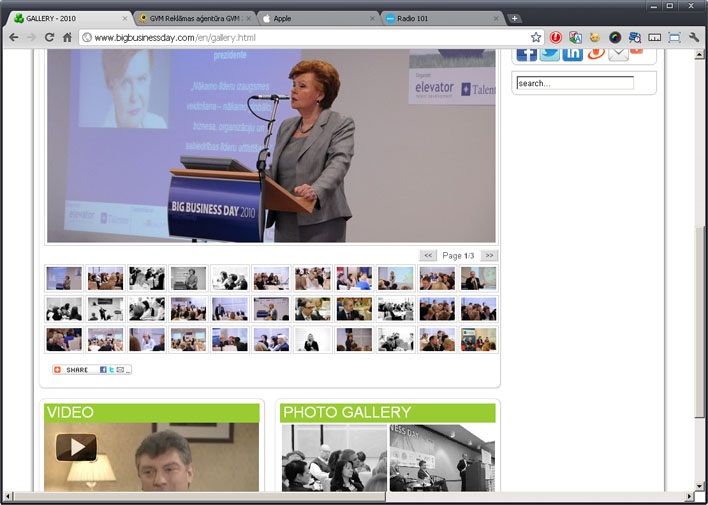Close the GVM Reklāmas aģentūra tab
Viewport: 708px width, 505px height.
[x=249, y=19]
